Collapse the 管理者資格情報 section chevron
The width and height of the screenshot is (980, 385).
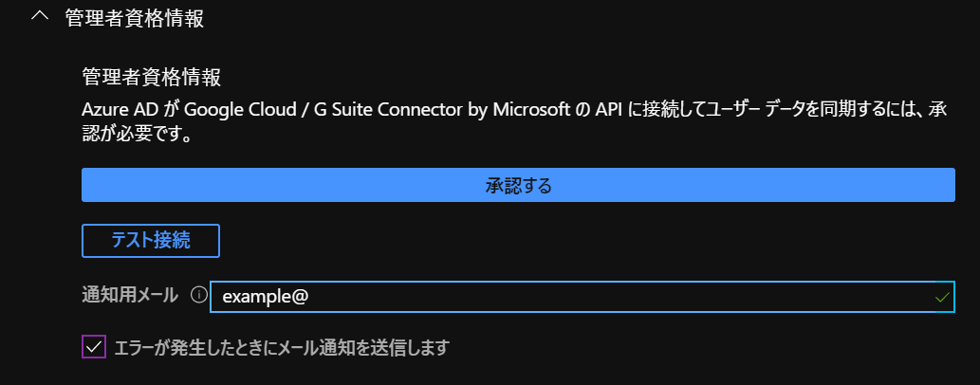point(40,17)
